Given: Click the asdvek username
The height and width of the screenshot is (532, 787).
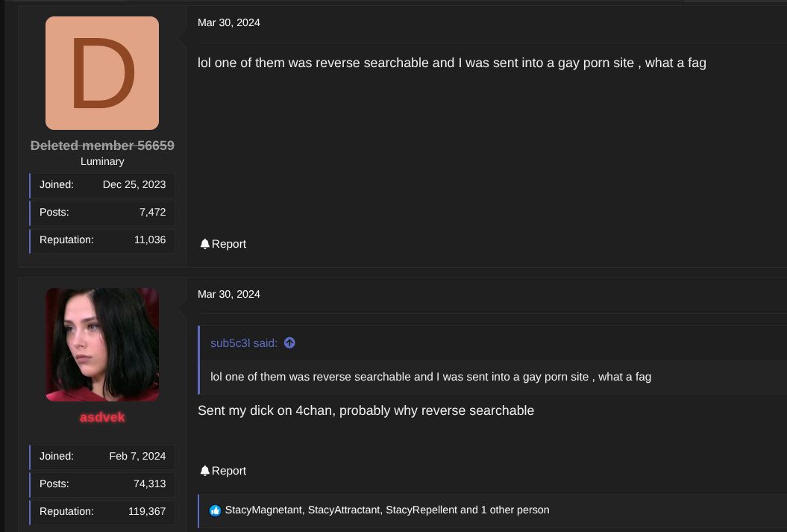Looking at the screenshot, I should [x=102, y=417].
